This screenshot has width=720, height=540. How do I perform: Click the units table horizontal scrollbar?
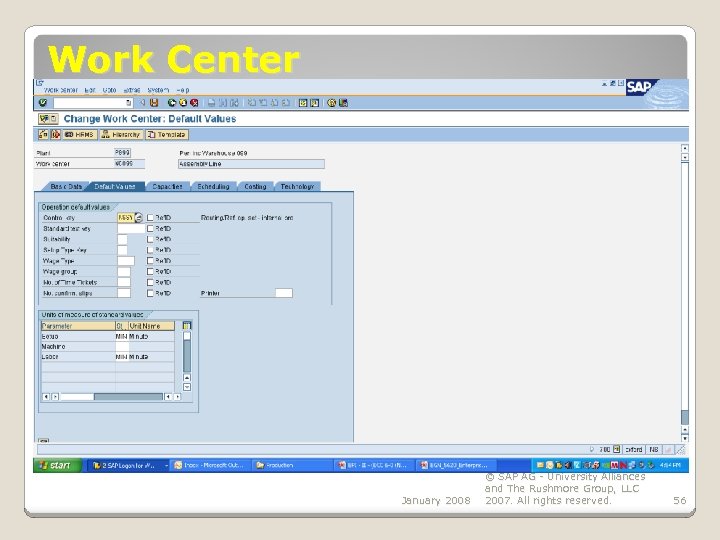[x=111, y=397]
